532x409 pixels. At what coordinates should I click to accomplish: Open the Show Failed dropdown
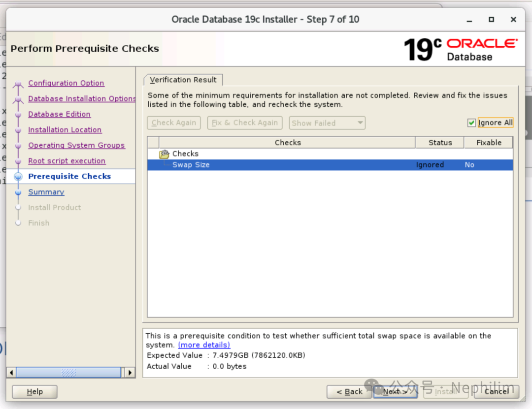click(x=327, y=123)
